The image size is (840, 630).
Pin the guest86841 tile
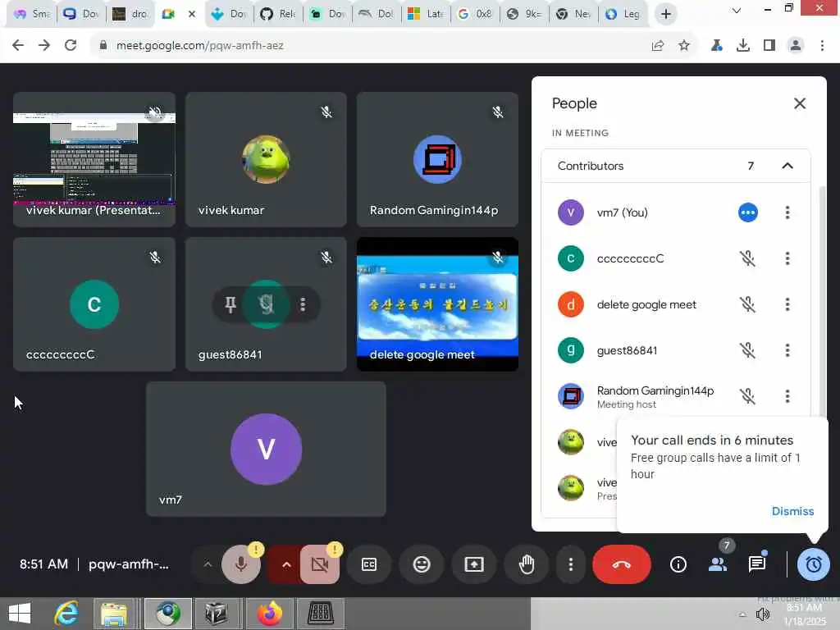click(x=231, y=304)
